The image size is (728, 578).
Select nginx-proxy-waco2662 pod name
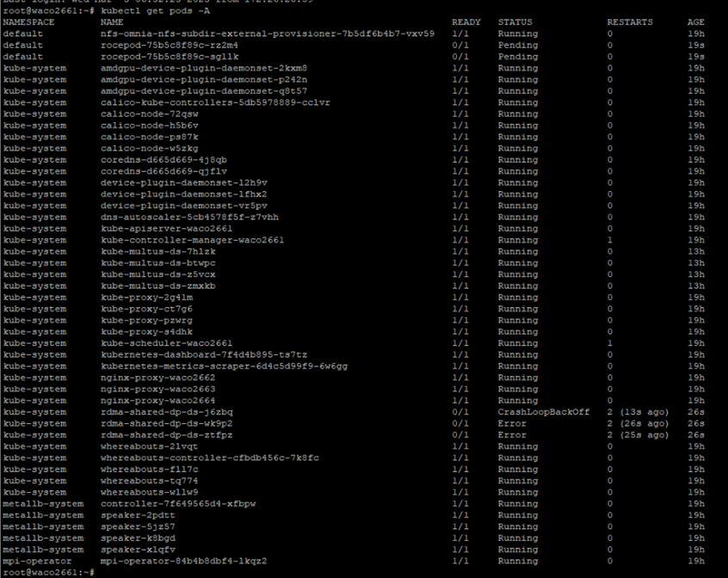[x=157, y=378]
